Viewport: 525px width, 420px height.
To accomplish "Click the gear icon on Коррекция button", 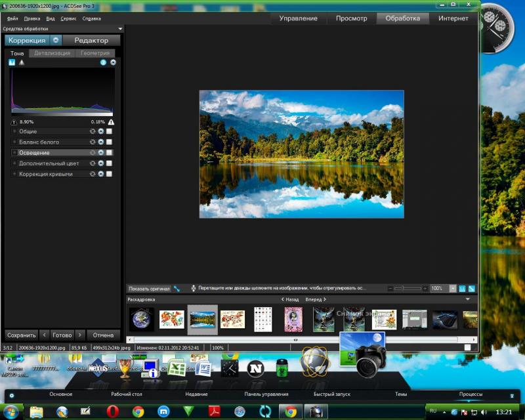I will (56, 40).
